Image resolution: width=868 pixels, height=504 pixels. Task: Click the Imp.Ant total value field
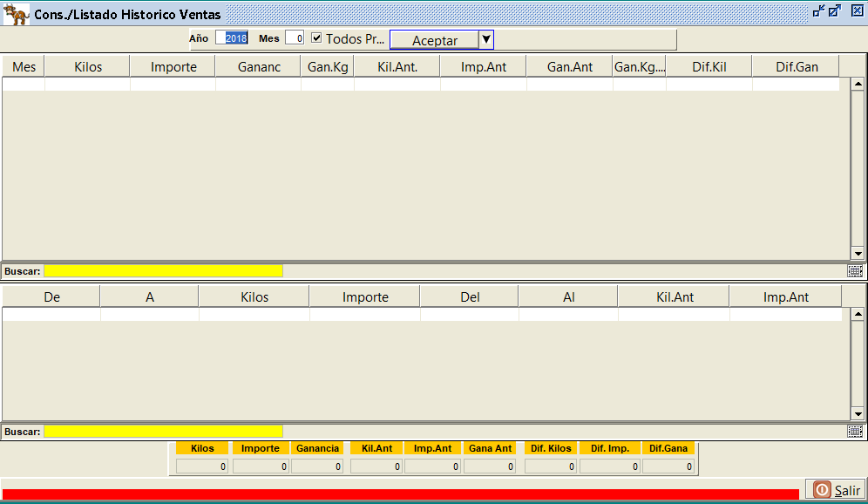click(x=432, y=467)
